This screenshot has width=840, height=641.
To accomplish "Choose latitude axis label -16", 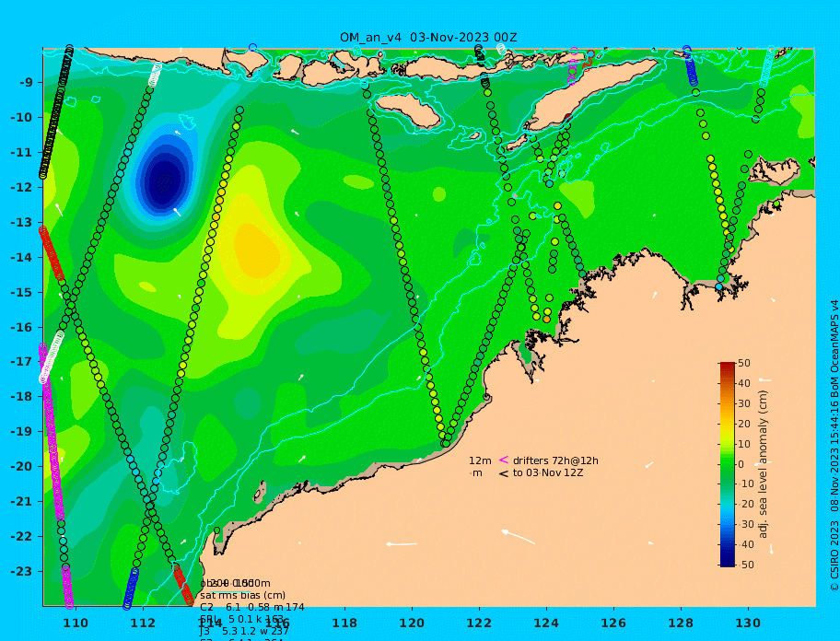I will [22, 327].
